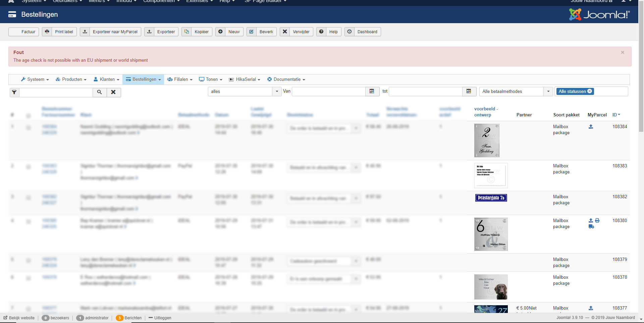
Task: Click MyParcel print icon for order 108380
Action: coord(597,221)
